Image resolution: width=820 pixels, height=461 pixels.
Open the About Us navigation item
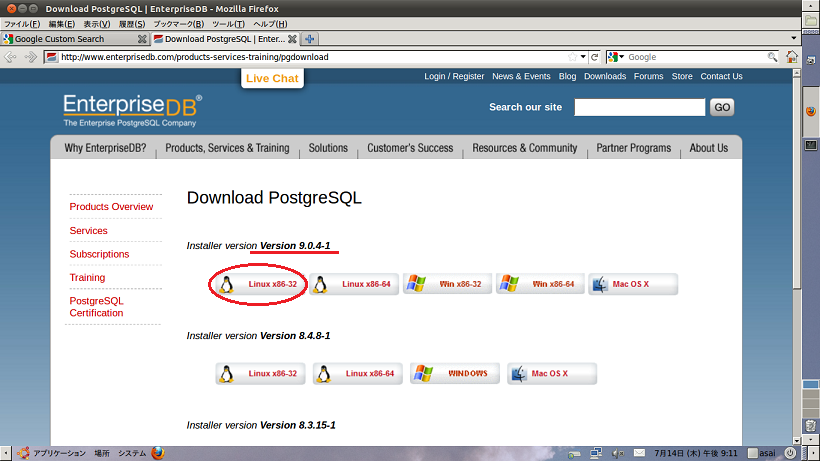click(709, 148)
